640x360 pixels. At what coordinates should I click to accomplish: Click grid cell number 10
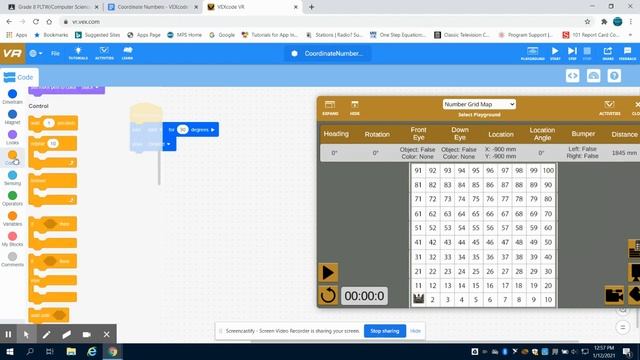pyautogui.click(x=548, y=300)
